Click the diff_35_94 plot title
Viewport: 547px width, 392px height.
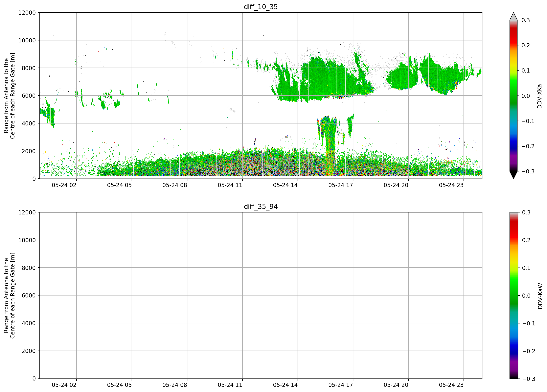pos(261,207)
